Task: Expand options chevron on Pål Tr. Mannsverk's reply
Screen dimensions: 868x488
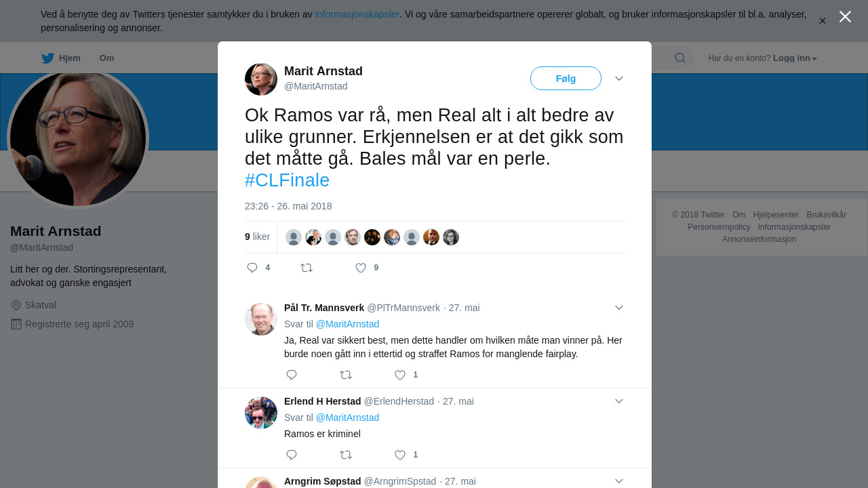Action: [619, 308]
